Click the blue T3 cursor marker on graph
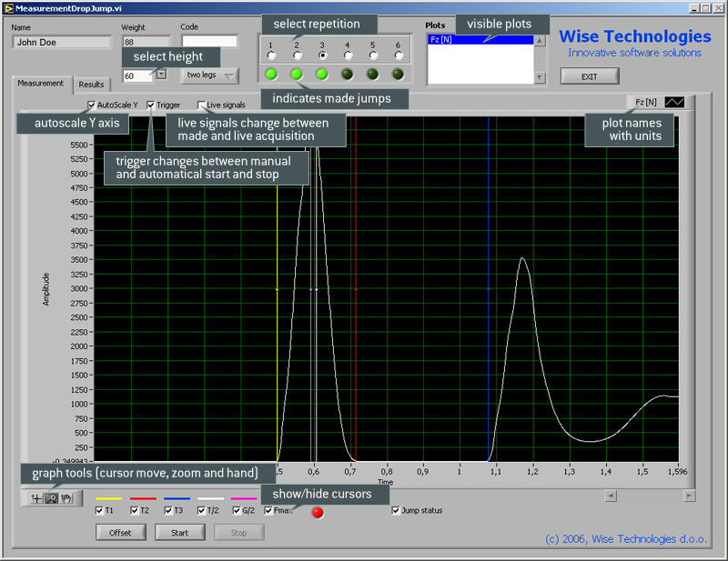 [488, 289]
